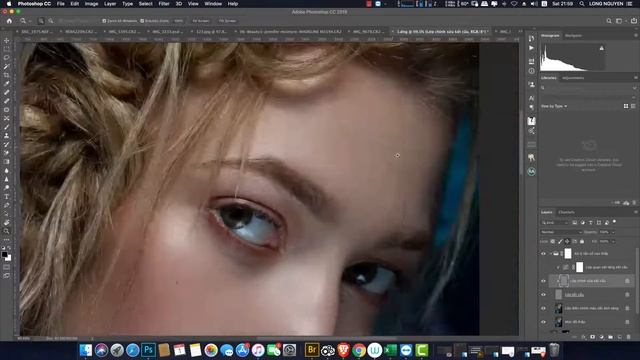
Task: Open the Layers panel flyout menu
Action: [x=636, y=212]
